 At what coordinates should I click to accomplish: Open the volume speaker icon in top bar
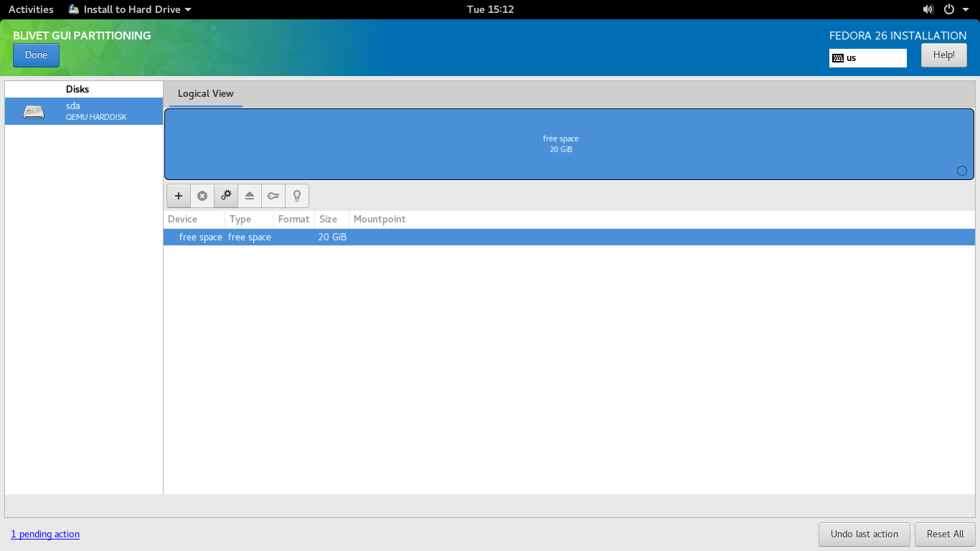click(x=928, y=9)
